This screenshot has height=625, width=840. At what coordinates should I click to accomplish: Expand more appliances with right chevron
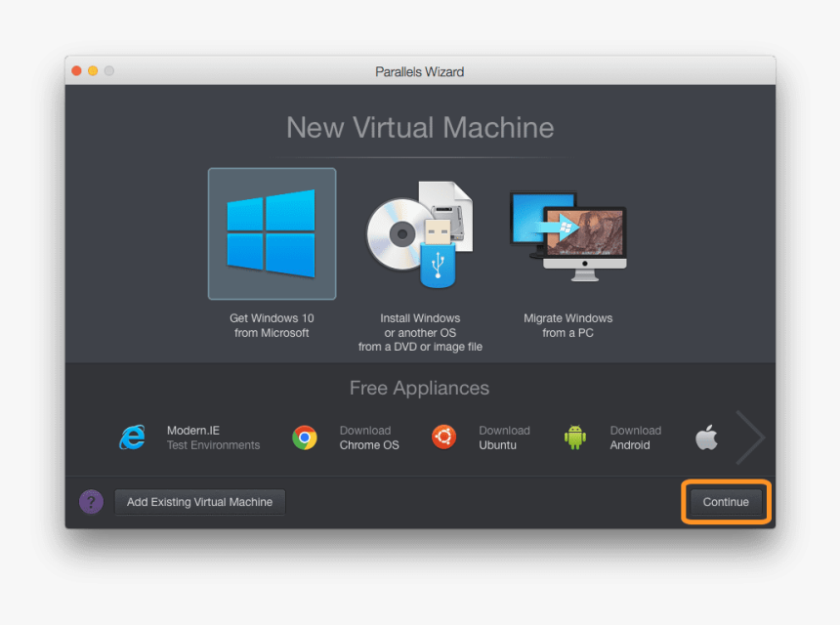(x=750, y=437)
